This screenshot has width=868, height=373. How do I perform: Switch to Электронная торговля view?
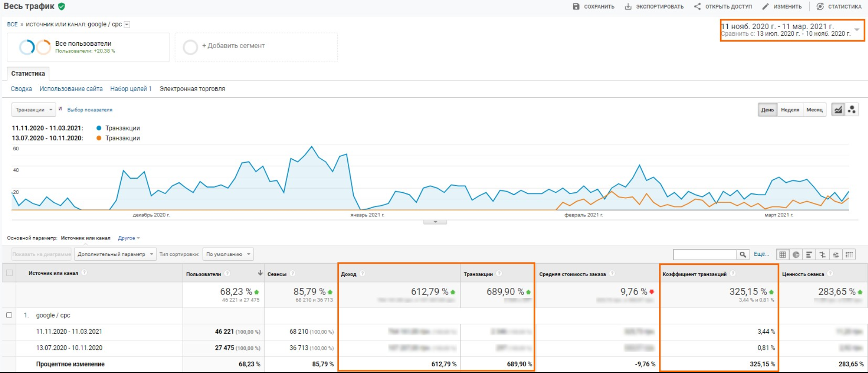[x=192, y=89]
